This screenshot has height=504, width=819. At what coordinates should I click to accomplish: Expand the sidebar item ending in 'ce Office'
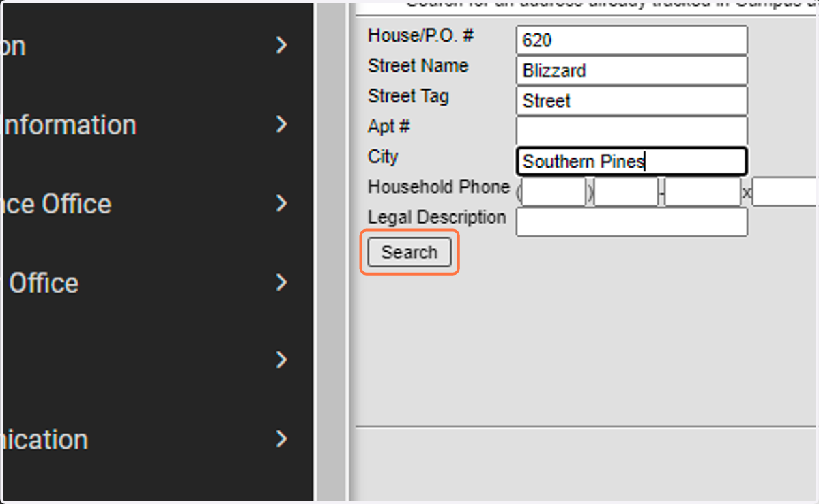point(281,203)
